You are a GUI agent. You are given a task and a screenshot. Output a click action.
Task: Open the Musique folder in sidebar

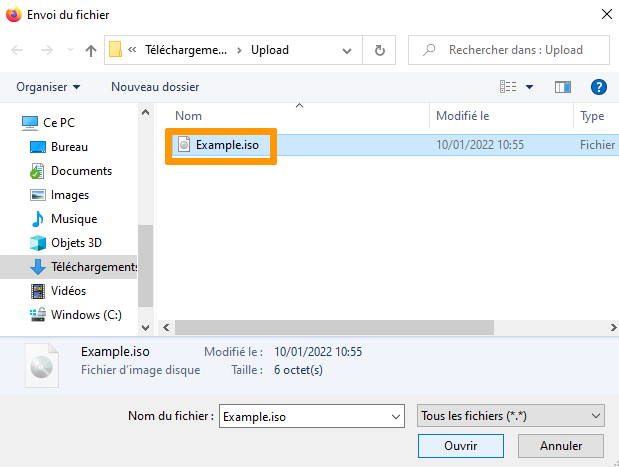tap(73, 219)
